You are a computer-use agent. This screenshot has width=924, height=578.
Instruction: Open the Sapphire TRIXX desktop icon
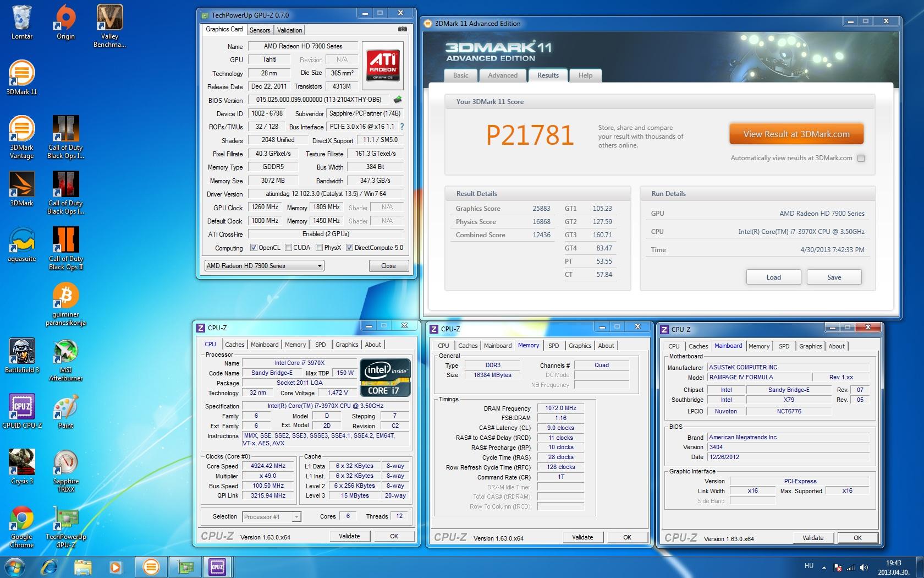click(65, 471)
